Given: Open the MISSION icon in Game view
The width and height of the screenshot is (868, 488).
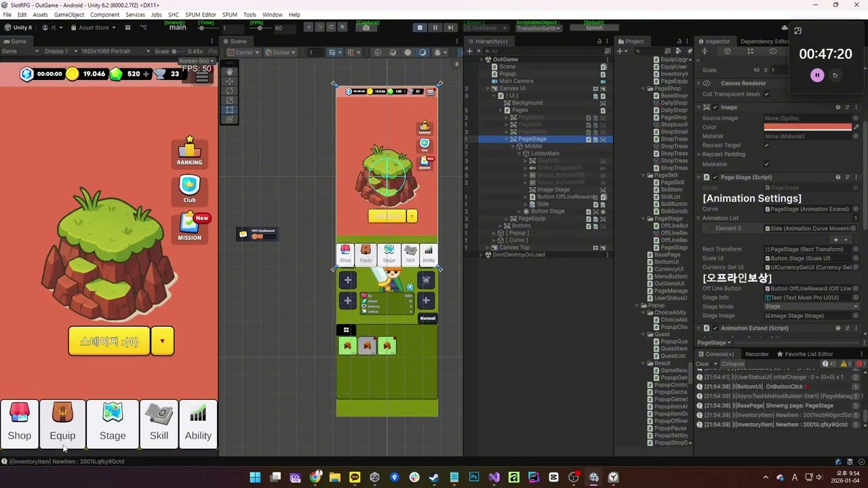Looking at the screenshot, I should pos(191,227).
